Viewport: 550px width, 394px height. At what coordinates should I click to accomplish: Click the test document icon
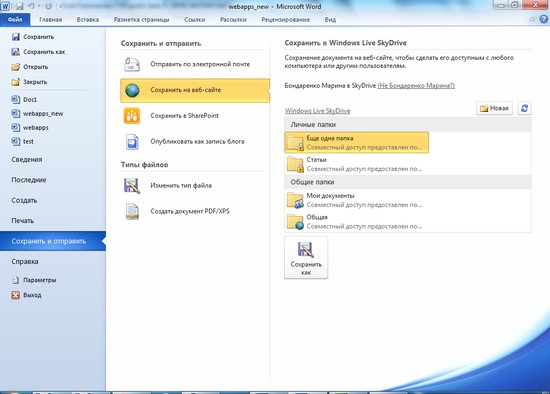click(x=16, y=141)
